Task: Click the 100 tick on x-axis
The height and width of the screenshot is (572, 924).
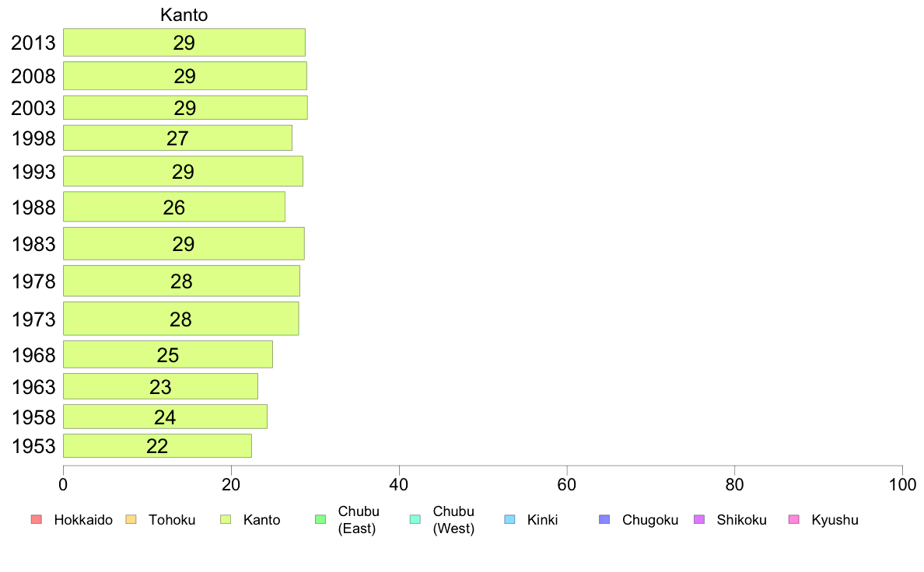Action: [x=902, y=485]
